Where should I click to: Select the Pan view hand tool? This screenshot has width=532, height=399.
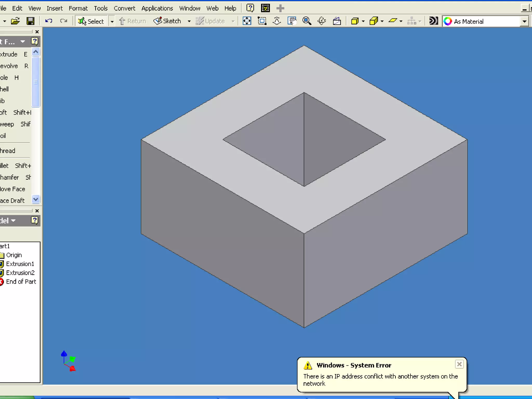pyautogui.click(x=292, y=21)
